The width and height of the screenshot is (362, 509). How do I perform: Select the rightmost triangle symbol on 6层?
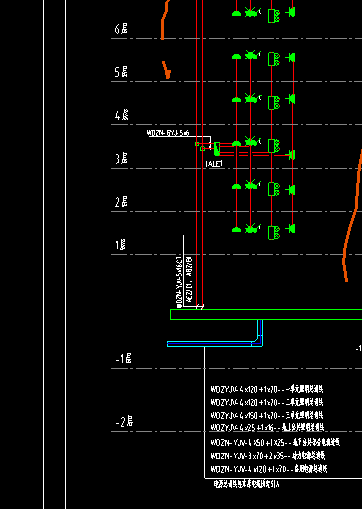[x=291, y=13]
